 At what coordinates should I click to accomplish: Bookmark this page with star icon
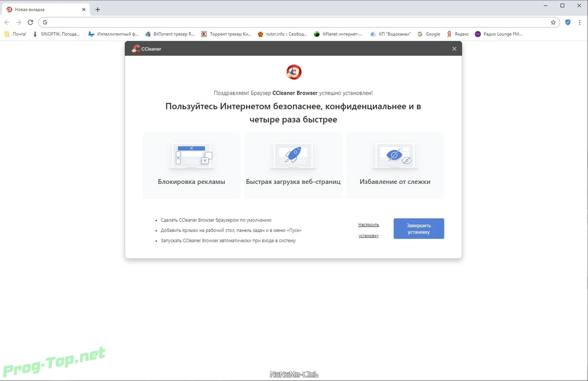tap(553, 22)
